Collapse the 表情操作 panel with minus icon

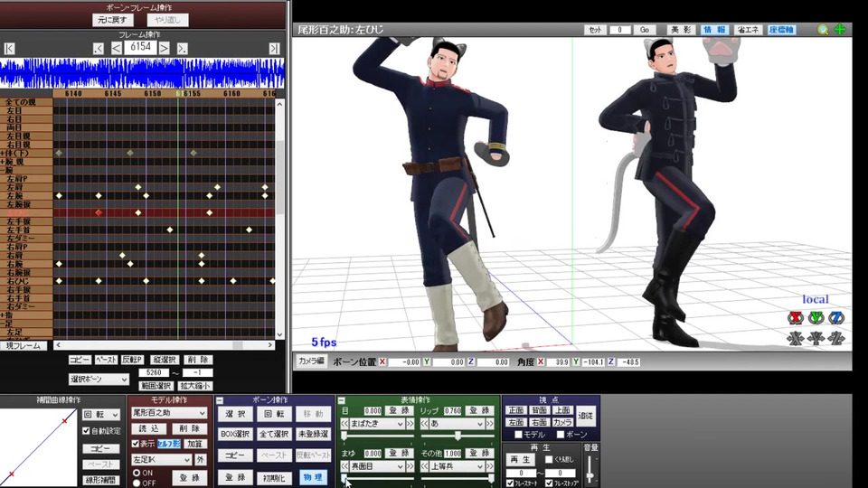click(342, 400)
